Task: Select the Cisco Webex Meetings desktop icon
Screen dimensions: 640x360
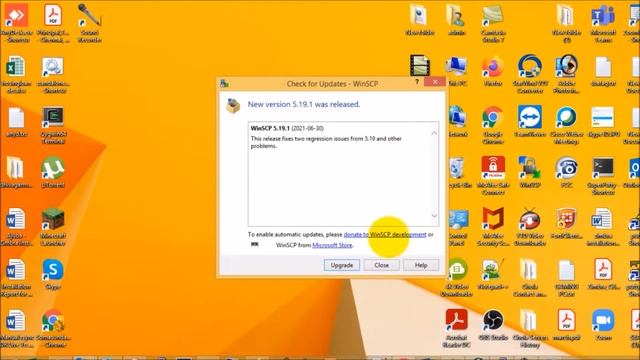Action: coord(566,125)
